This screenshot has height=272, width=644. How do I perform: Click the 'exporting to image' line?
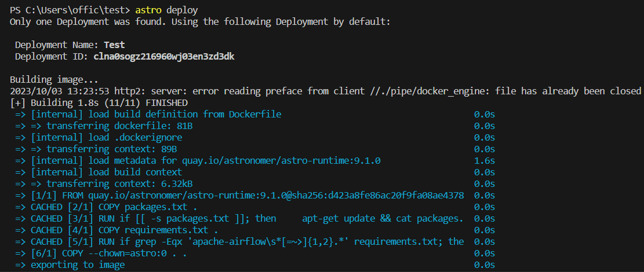pos(78,265)
